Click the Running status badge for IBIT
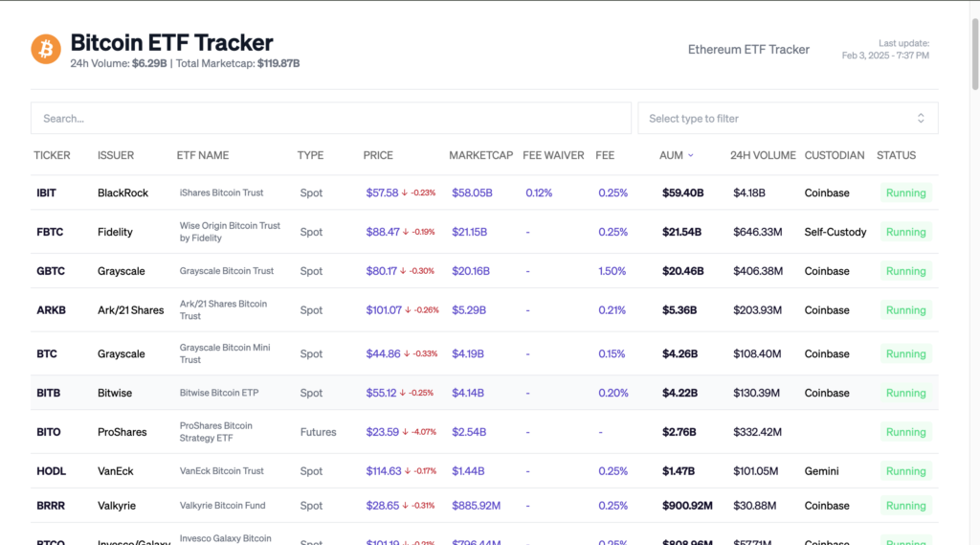980x545 pixels. [905, 193]
